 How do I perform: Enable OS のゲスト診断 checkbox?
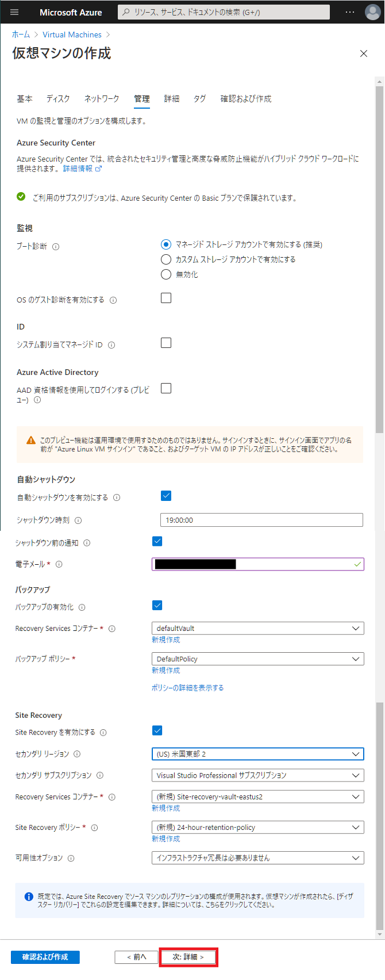click(x=166, y=298)
